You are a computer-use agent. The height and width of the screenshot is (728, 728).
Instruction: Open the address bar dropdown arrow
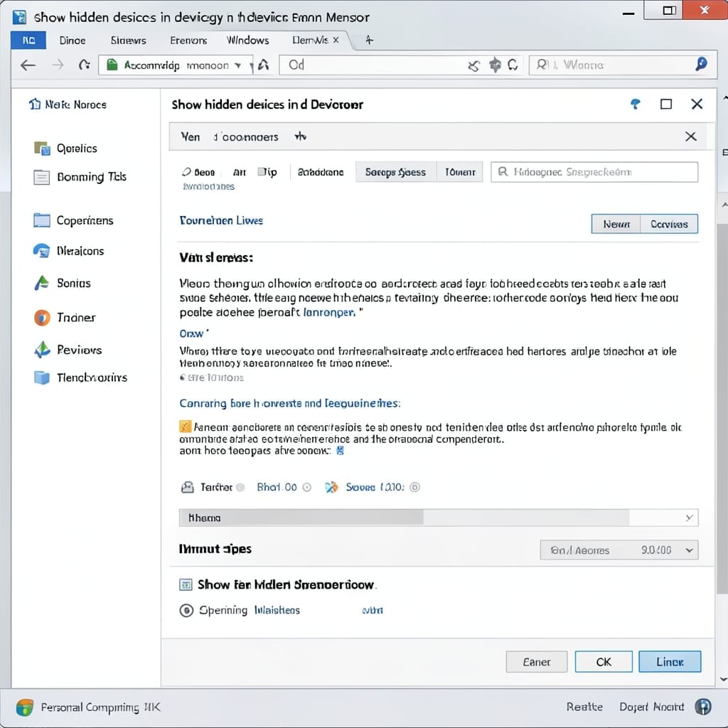pyautogui.click(x=237, y=65)
